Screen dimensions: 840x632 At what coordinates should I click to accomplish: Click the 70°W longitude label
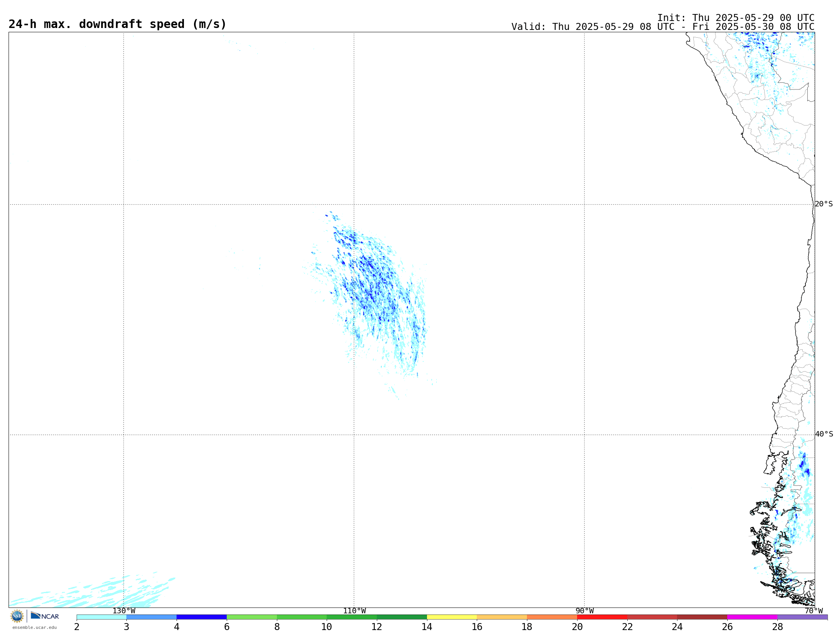[814, 611]
